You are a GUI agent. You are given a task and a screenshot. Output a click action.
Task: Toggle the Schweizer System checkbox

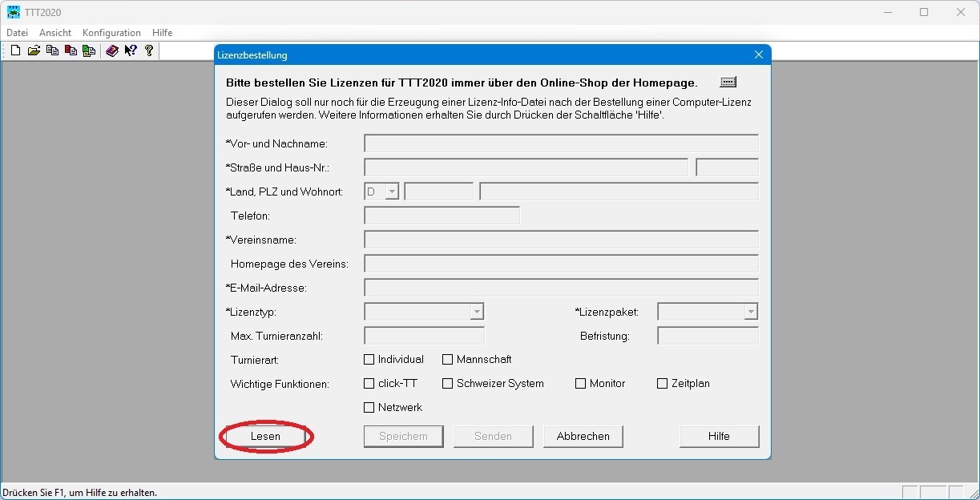pos(448,384)
